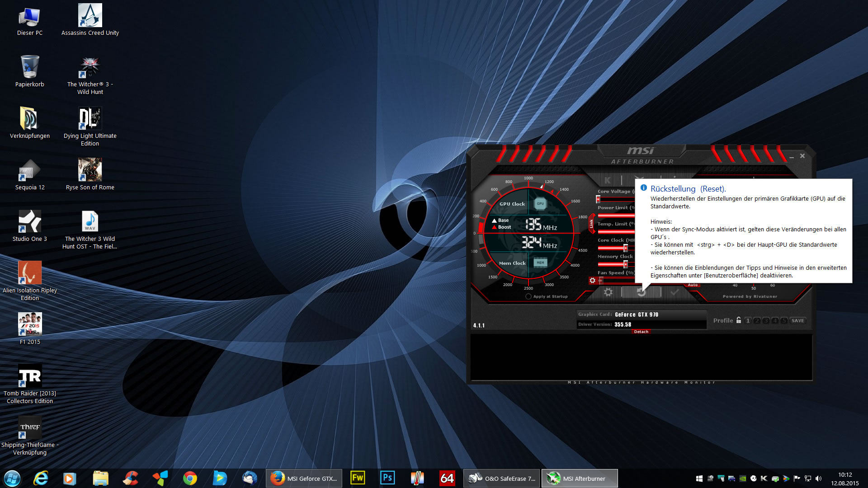Detach the hardware monitor panel

(x=641, y=332)
